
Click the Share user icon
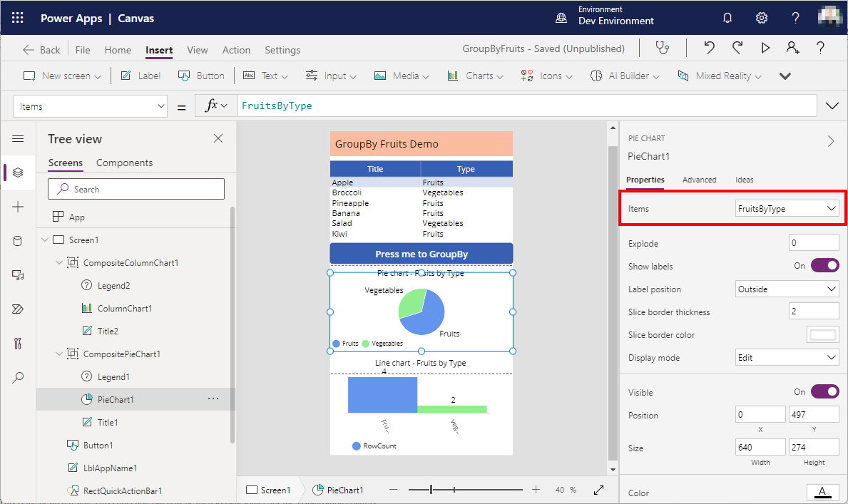(x=792, y=48)
